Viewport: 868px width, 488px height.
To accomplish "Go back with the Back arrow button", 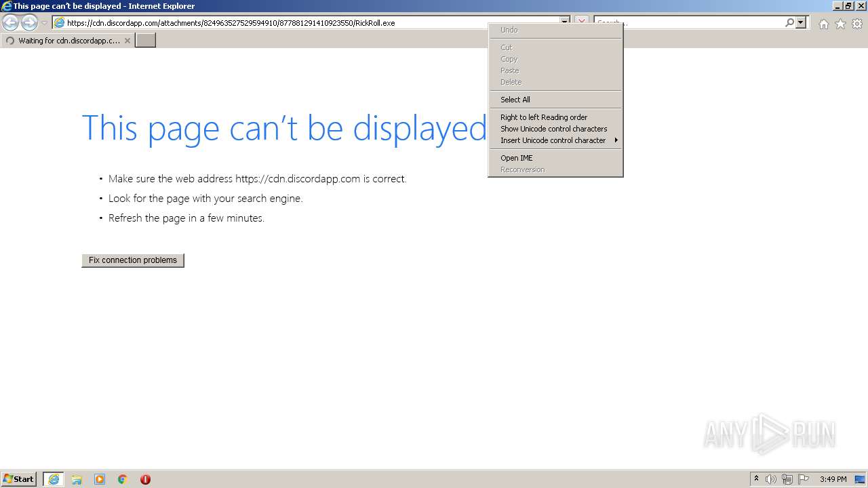I will tap(10, 23).
